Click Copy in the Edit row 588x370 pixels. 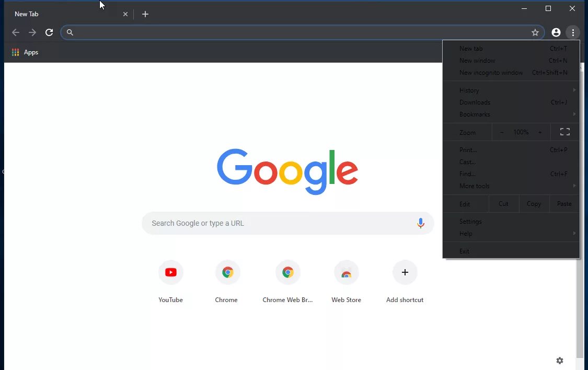click(x=534, y=204)
